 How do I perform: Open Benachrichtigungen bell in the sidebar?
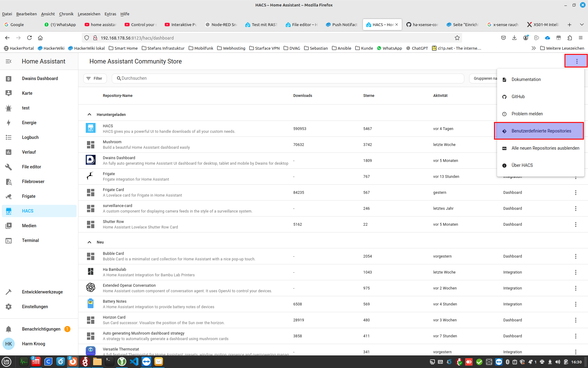click(x=9, y=329)
